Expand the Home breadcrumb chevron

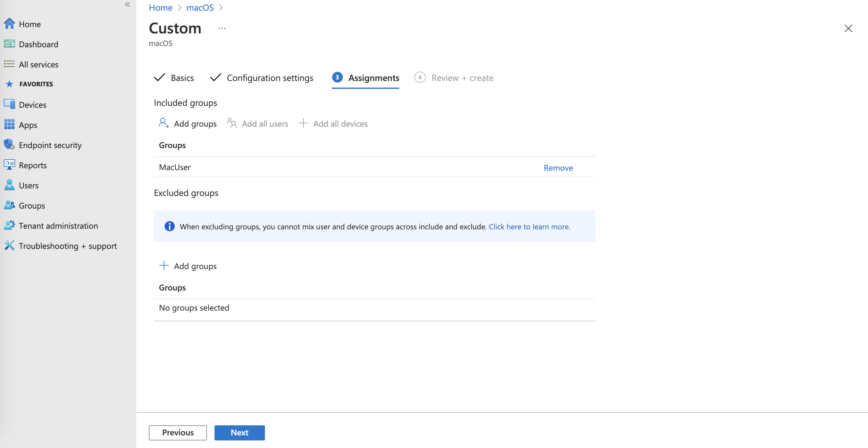(x=180, y=8)
